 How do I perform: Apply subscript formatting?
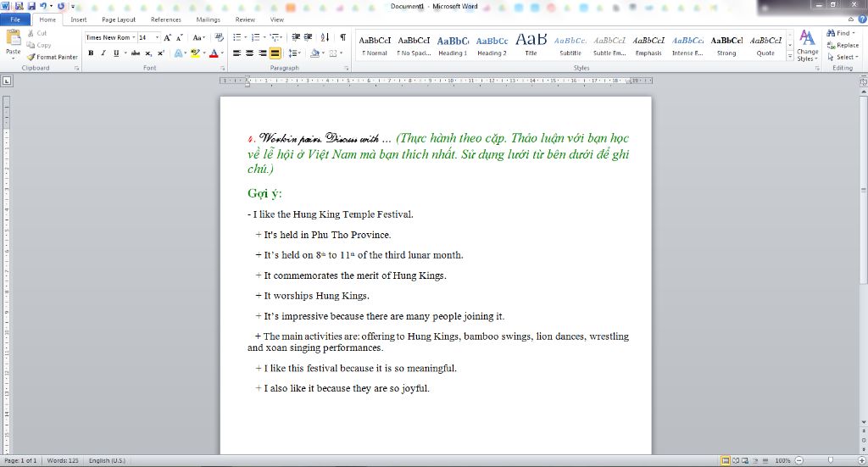click(148, 53)
